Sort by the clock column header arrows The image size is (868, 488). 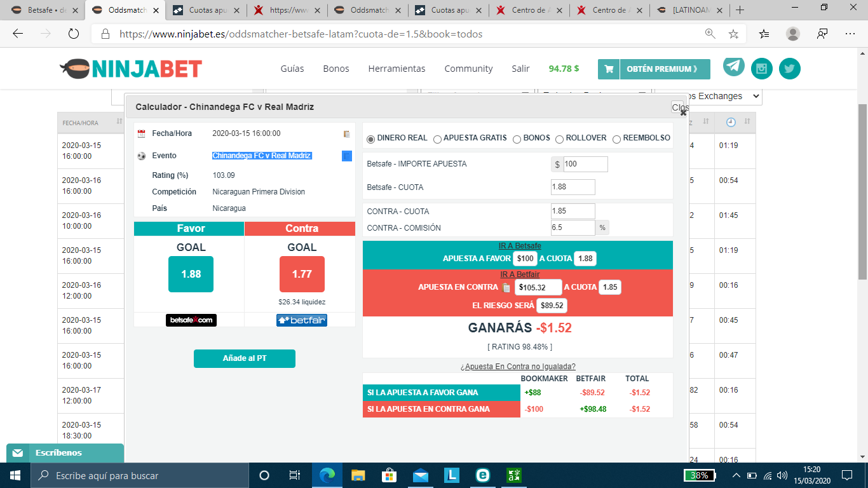747,122
